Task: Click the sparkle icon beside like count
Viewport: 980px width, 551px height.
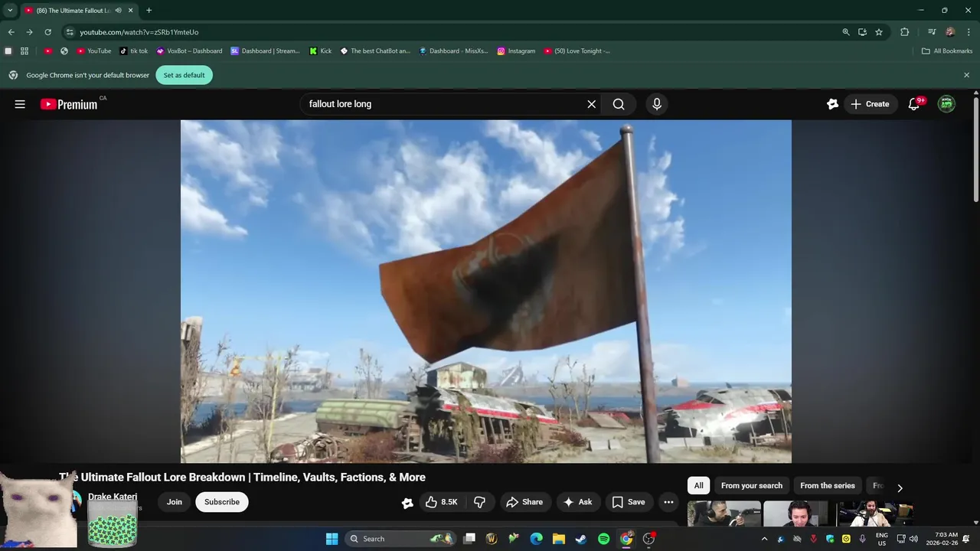Action: pos(407,503)
